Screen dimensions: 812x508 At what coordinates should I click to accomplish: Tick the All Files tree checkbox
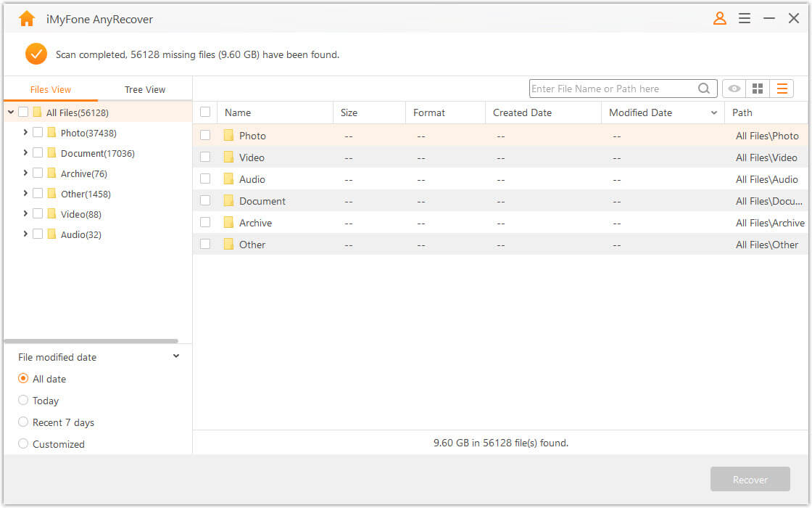(23, 112)
